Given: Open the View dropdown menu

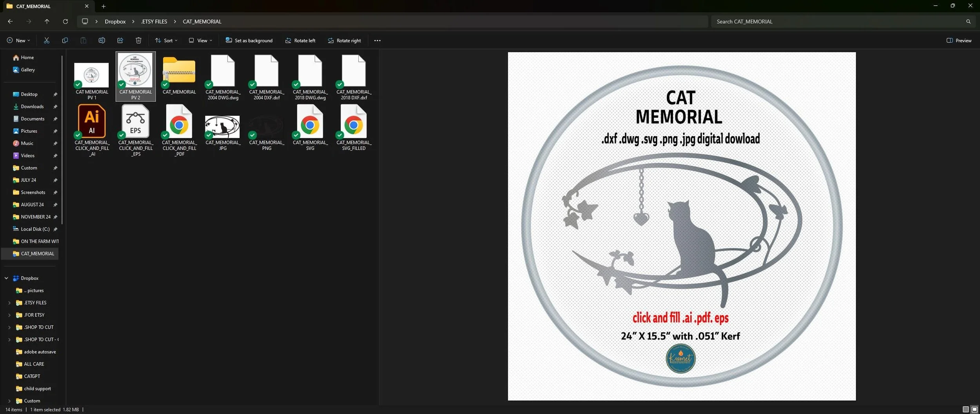Looking at the screenshot, I should (200, 40).
